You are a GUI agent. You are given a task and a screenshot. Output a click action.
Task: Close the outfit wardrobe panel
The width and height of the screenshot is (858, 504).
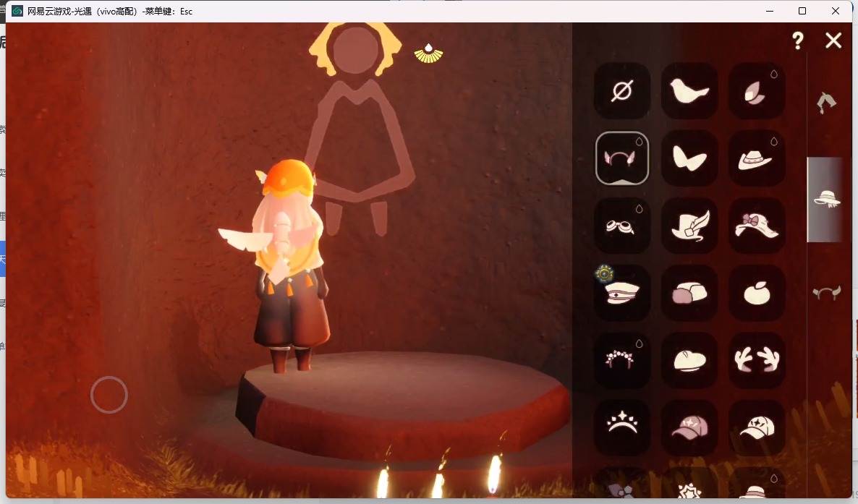coord(833,40)
